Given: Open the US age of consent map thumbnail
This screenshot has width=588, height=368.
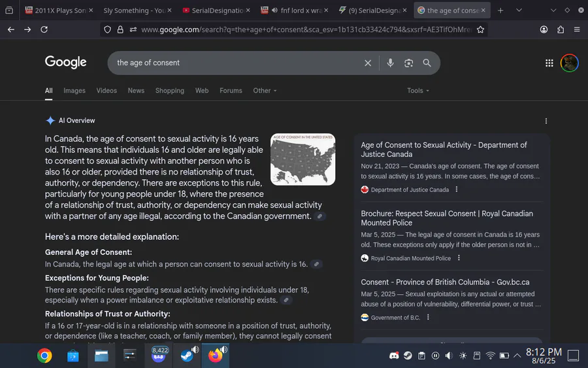Looking at the screenshot, I should click(x=303, y=159).
